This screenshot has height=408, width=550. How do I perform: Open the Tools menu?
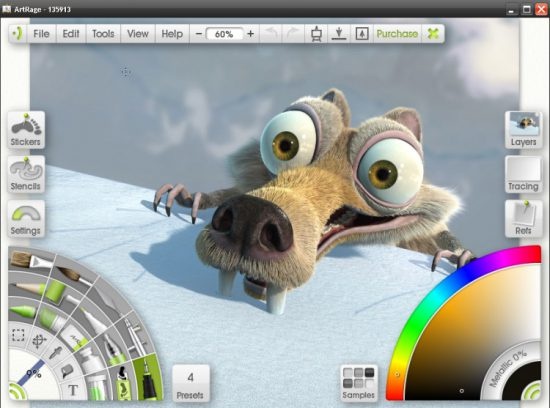103,34
